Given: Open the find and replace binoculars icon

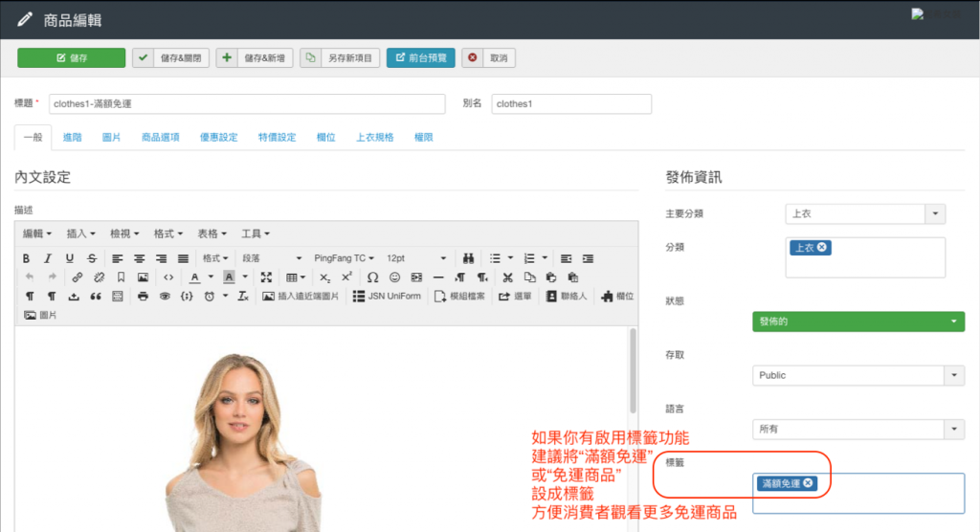Looking at the screenshot, I should pyautogui.click(x=469, y=258).
